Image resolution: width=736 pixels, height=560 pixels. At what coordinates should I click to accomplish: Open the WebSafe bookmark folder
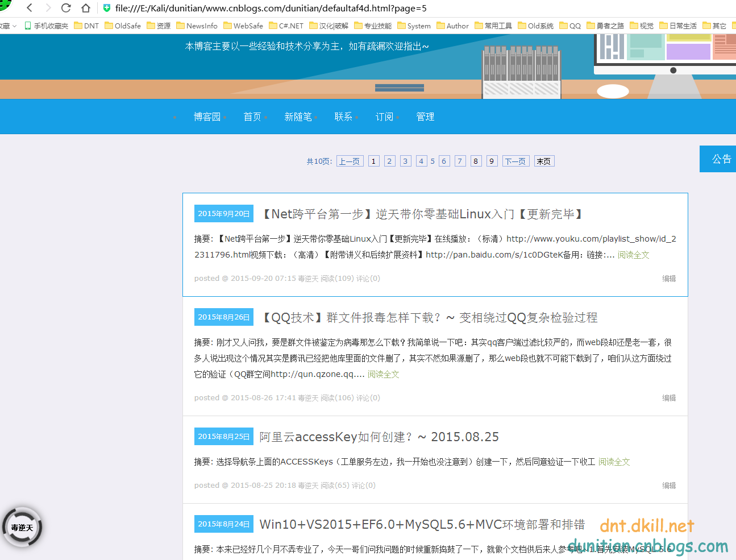point(243,26)
